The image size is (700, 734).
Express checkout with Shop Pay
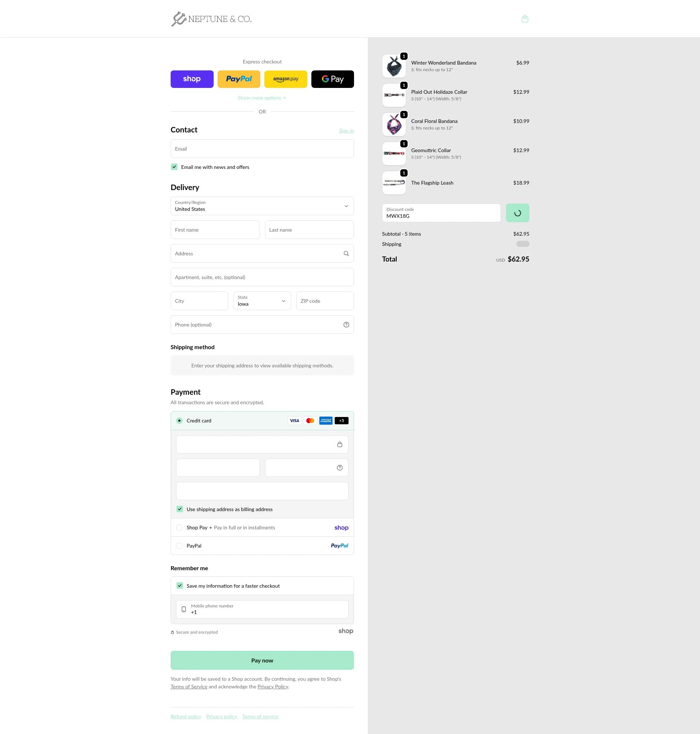[x=192, y=79]
